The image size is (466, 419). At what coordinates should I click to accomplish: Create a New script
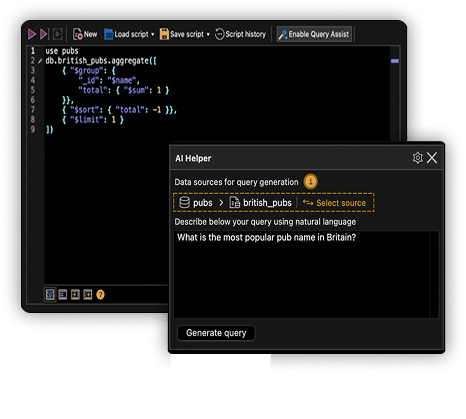click(x=85, y=34)
